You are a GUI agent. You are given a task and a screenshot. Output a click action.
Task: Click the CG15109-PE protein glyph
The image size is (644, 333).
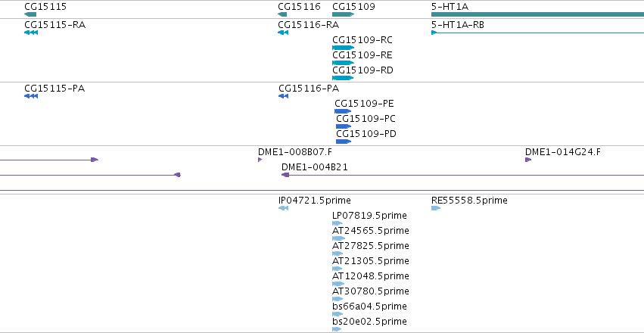click(343, 111)
